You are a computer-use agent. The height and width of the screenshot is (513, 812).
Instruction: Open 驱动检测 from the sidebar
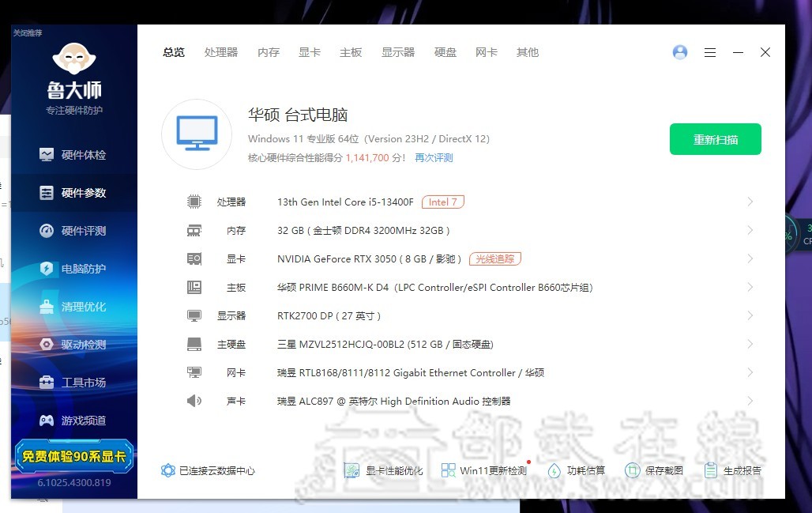pos(73,345)
